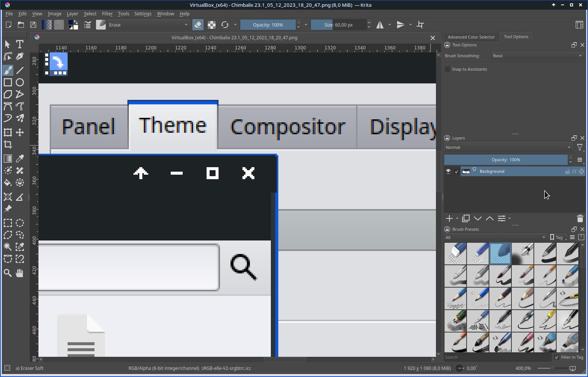Expand the horizontal mirror options arrow
The image size is (588, 377).
(390, 25)
